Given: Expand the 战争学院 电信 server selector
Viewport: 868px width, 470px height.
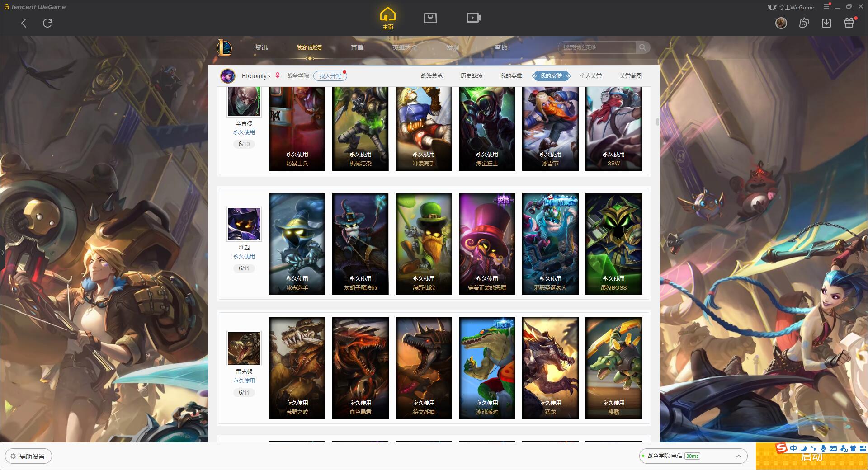Looking at the screenshot, I should [693, 456].
